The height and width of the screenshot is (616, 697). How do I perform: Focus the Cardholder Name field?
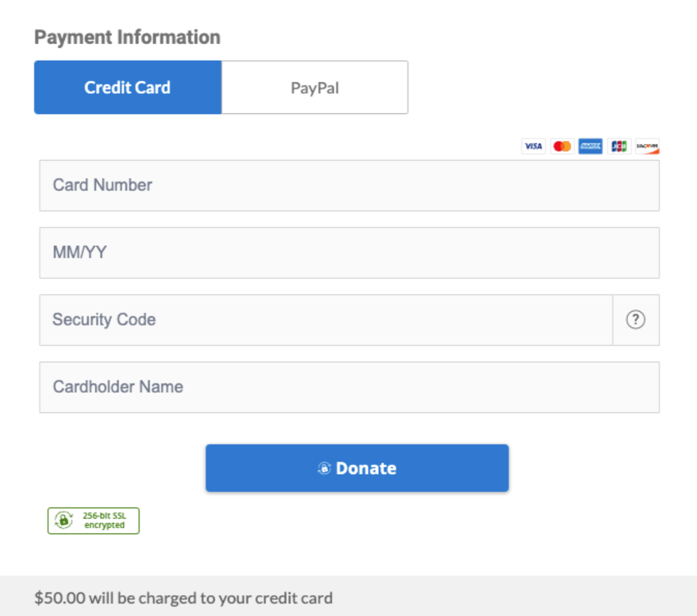[349, 387]
